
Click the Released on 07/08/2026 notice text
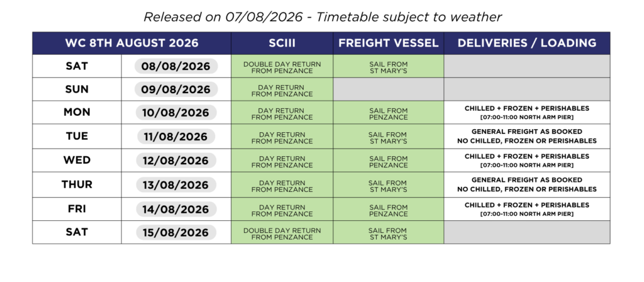[x=323, y=17]
